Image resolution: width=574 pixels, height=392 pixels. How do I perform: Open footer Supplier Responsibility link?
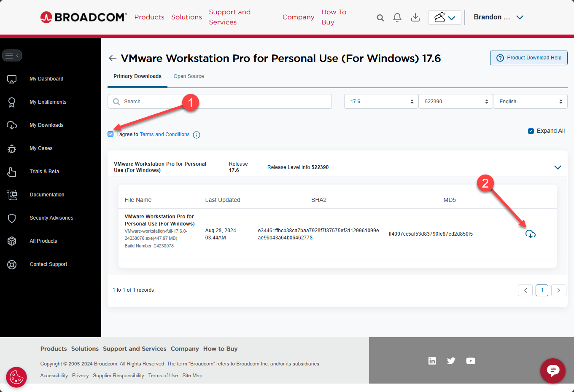click(119, 376)
